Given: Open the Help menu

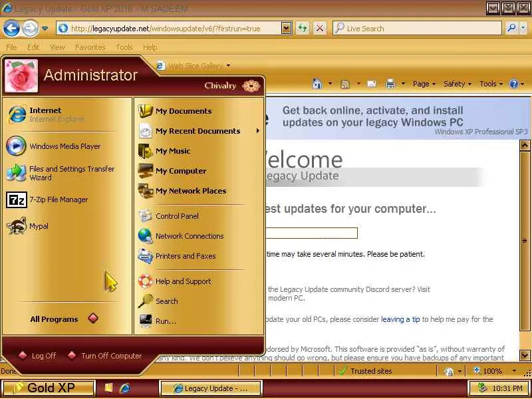Looking at the screenshot, I should pos(150,47).
